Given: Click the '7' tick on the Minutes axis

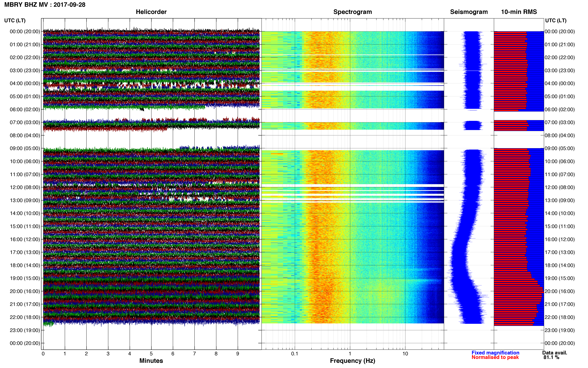Looking at the screenshot, I should tap(195, 354).
